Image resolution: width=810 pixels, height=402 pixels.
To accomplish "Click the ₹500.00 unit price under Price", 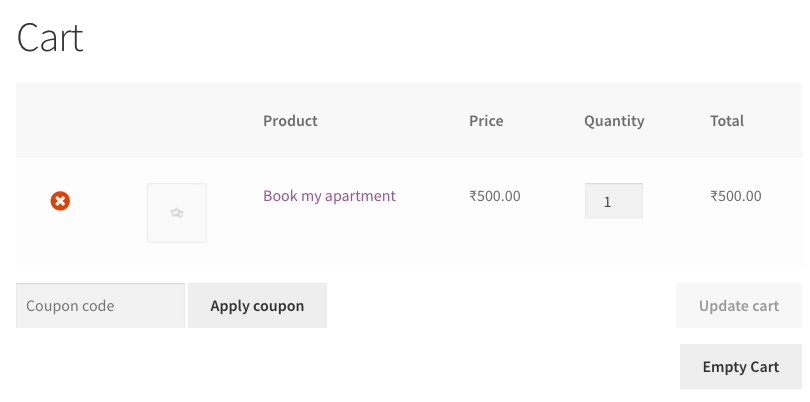I will click(495, 196).
